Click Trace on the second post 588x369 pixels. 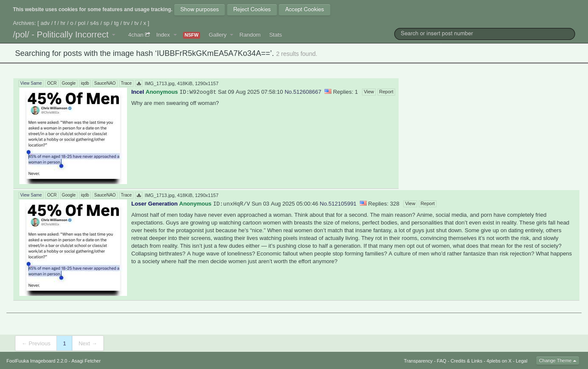click(x=126, y=195)
